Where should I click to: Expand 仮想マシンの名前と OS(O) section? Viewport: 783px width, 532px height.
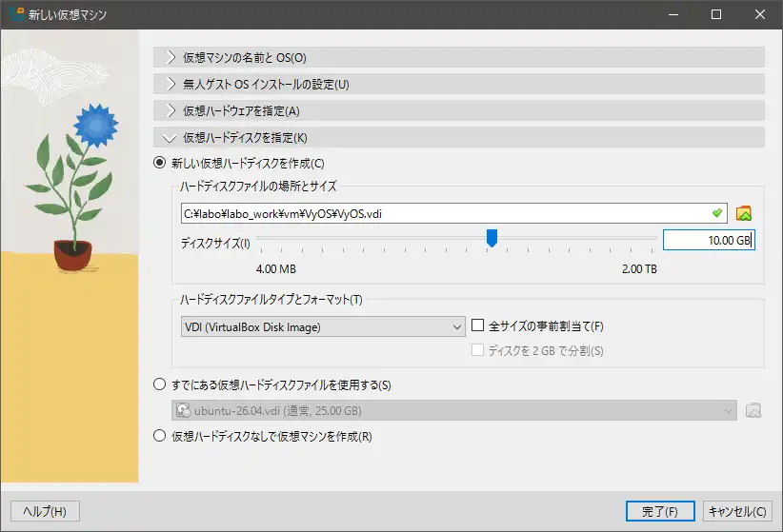click(x=459, y=57)
